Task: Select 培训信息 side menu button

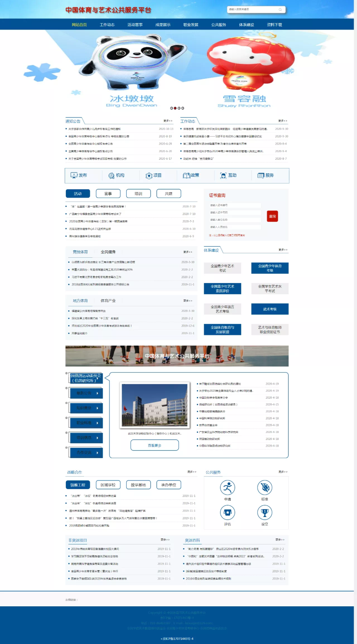Action: [x=86, y=438]
